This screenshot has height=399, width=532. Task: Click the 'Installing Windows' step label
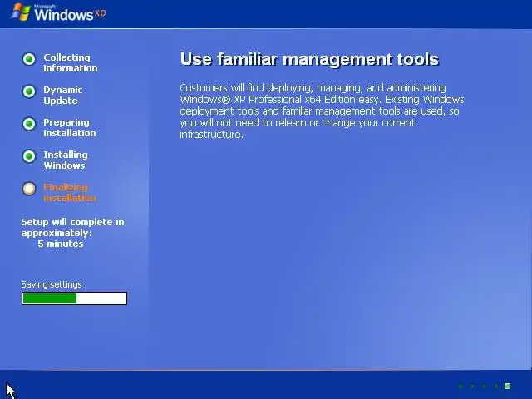tap(66, 160)
